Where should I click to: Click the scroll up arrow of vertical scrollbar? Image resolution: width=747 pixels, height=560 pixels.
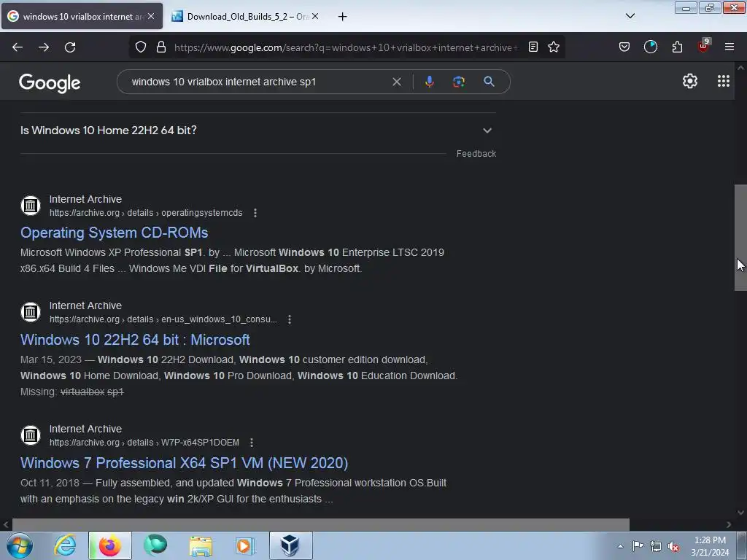click(x=740, y=68)
